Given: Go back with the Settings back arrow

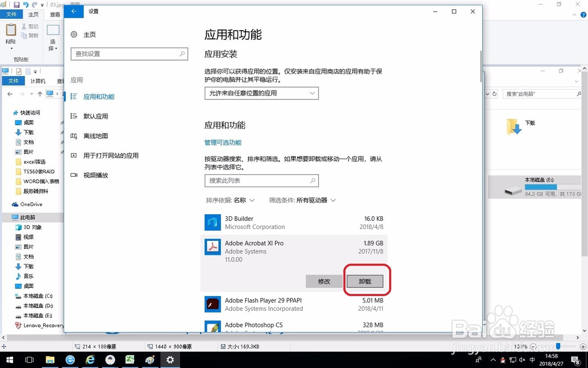Looking at the screenshot, I should pos(74,11).
